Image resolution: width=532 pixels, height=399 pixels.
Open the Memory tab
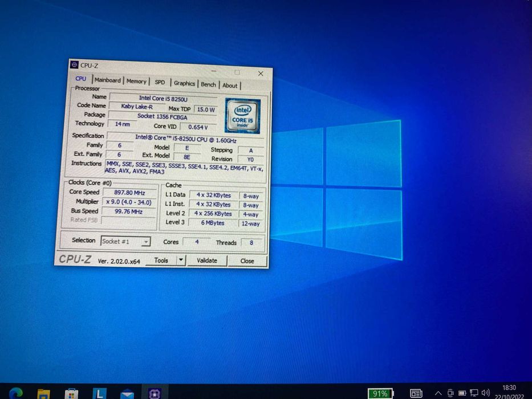point(136,81)
